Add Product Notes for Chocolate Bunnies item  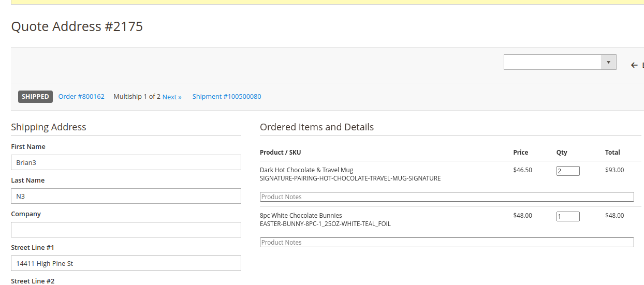point(446,242)
